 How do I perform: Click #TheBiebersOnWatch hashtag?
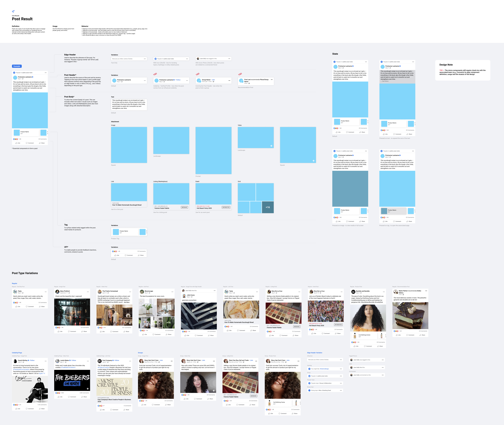point(68,368)
